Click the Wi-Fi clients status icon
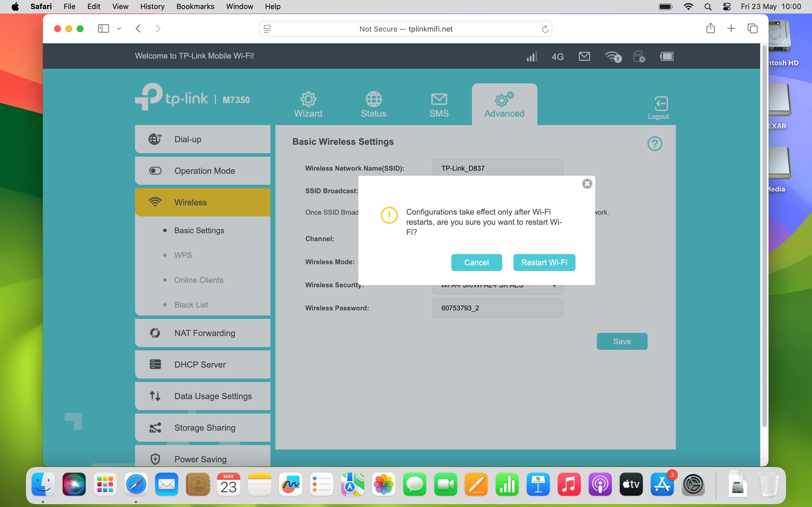Screen dimensions: 812x507 [x=613, y=57]
